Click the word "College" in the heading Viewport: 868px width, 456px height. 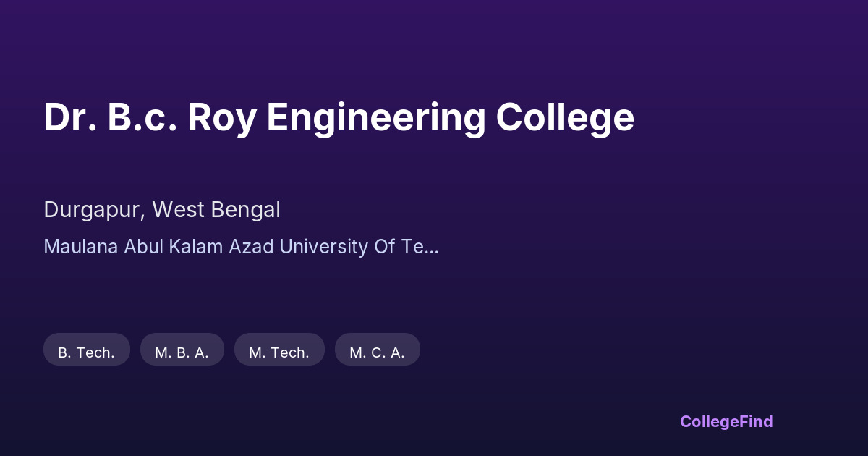click(x=565, y=118)
